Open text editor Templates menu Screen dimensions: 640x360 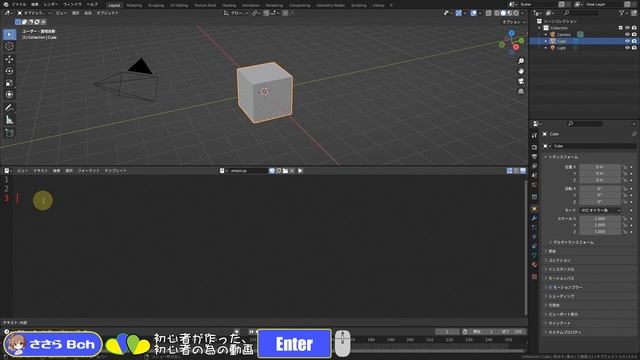(116, 171)
